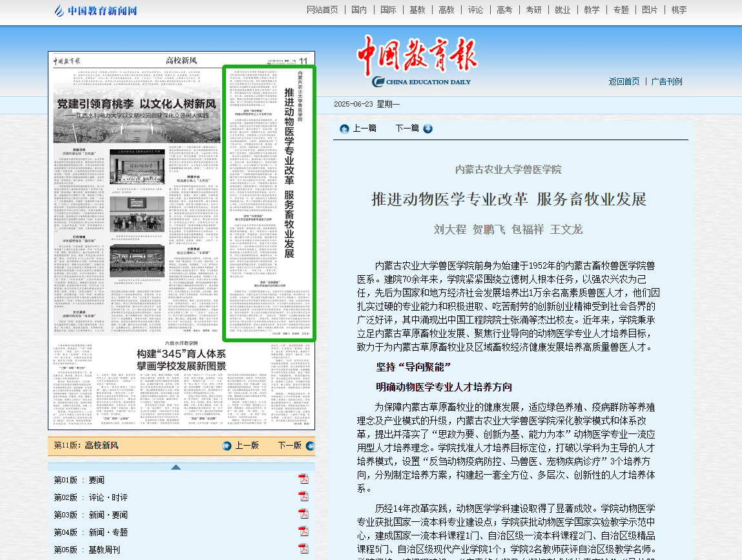Download PDF for 第03版 新闻·要闻

303,513
